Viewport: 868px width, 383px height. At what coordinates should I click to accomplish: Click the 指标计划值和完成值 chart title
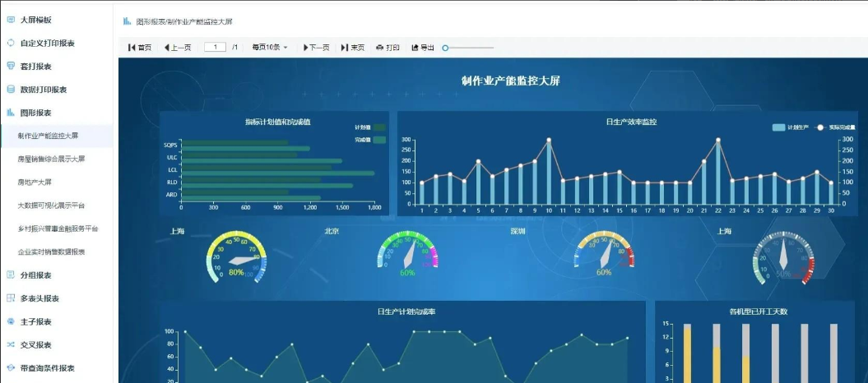coord(278,122)
